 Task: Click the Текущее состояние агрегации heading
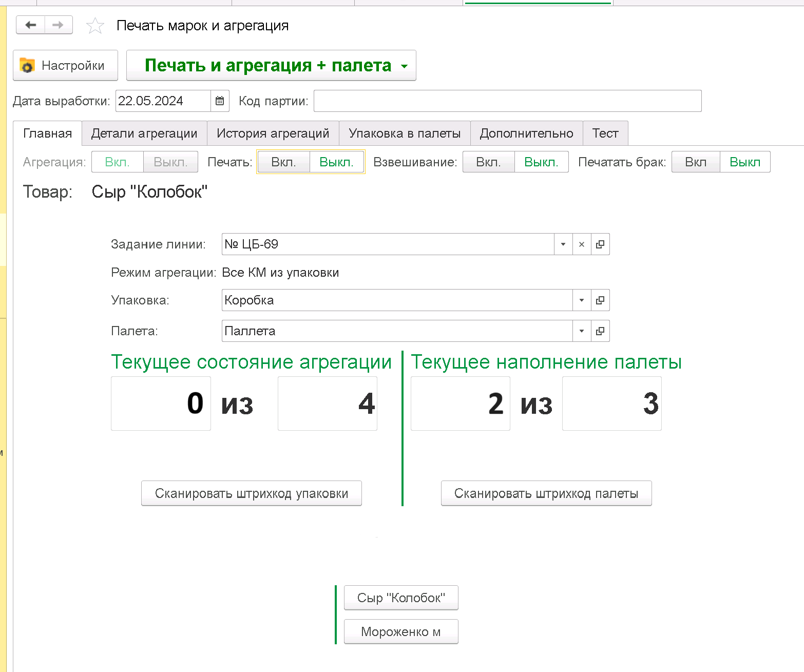[252, 362]
